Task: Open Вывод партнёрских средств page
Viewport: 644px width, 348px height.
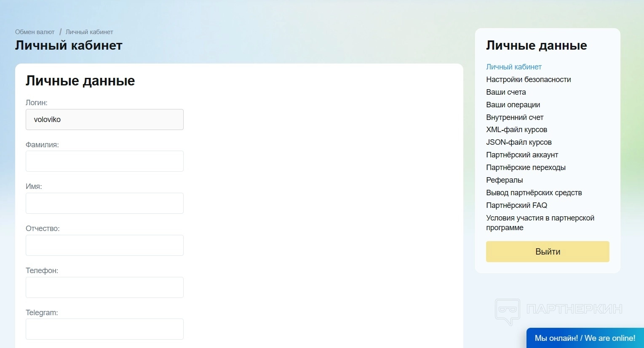Action: pyautogui.click(x=534, y=193)
